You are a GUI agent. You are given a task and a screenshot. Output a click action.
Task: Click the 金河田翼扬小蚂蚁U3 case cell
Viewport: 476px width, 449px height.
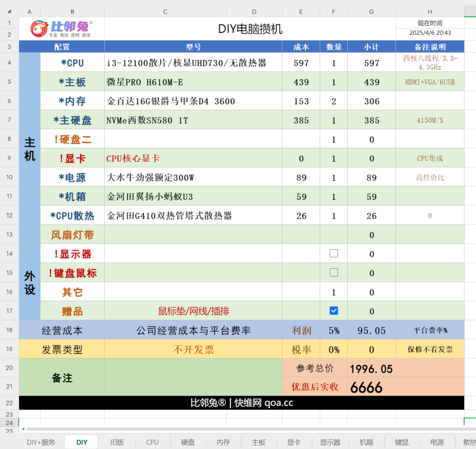pos(193,197)
